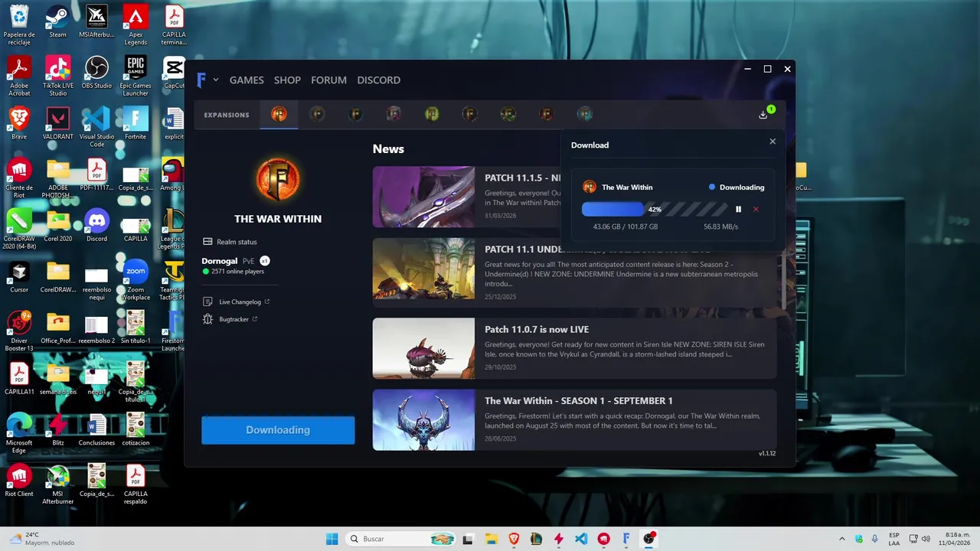This screenshot has width=980, height=551.
Task: Click the x1 rate badge beside PvE
Action: pyautogui.click(x=265, y=261)
